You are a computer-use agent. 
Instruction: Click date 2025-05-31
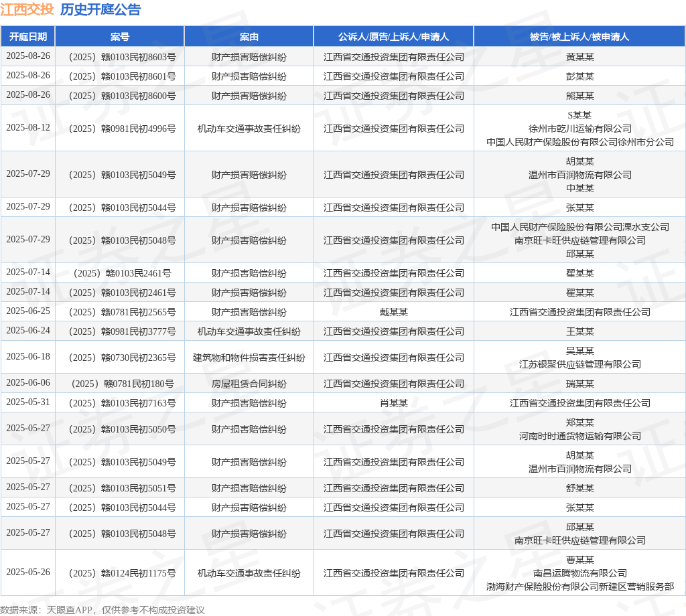pyautogui.click(x=28, y=402)
